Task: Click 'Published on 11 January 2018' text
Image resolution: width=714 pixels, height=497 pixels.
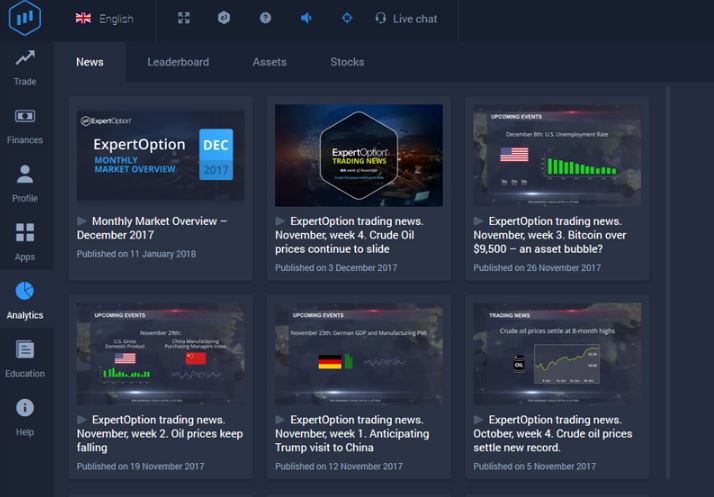Action: coord(136,254)
